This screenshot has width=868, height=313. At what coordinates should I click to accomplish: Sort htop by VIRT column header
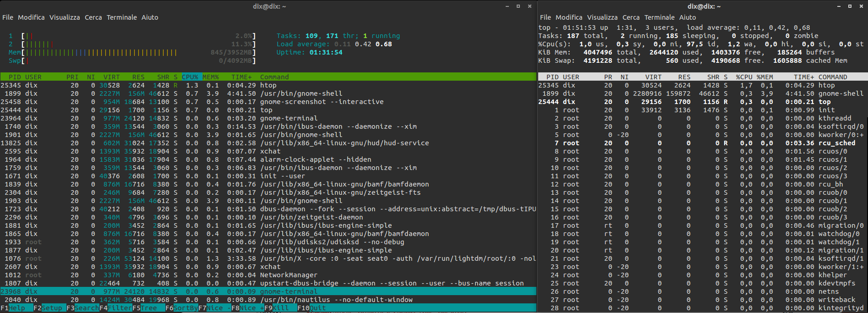[112, 77]
